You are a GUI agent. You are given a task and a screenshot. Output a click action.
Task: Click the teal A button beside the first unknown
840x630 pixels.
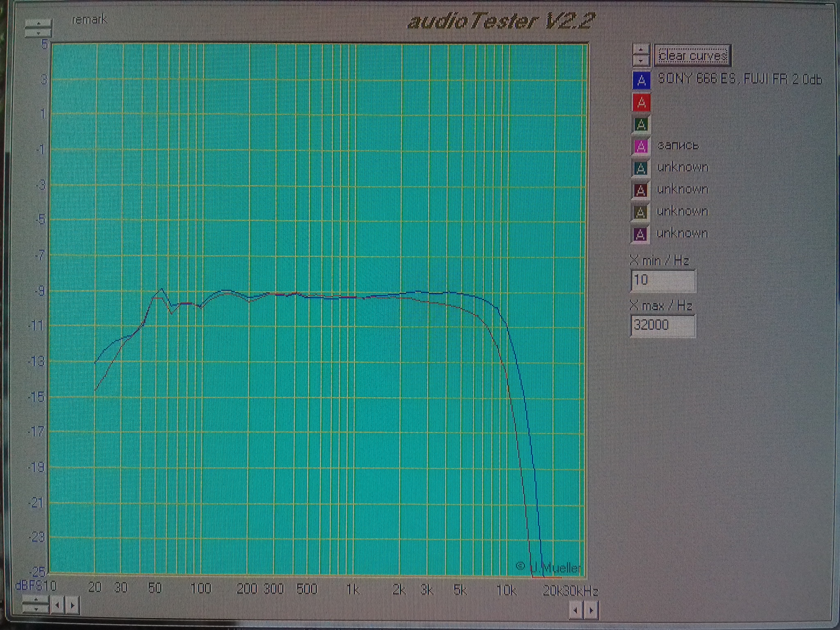[641, 169]
